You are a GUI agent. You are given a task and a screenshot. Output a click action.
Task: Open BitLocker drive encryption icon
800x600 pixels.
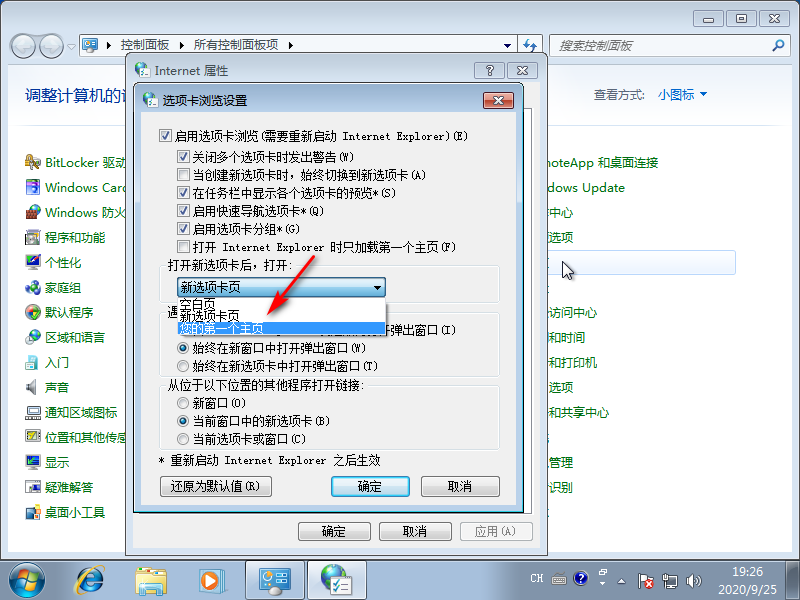[x=33, y=162]
